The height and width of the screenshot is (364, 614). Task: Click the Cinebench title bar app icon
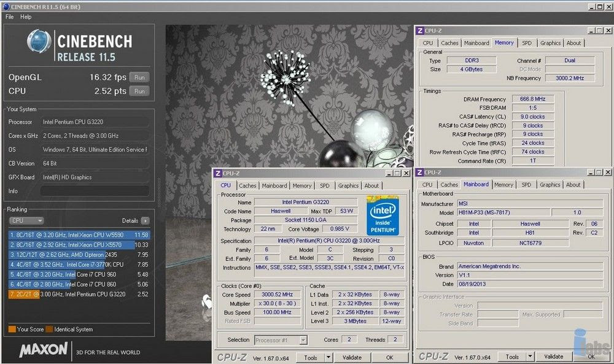(6, 7)
